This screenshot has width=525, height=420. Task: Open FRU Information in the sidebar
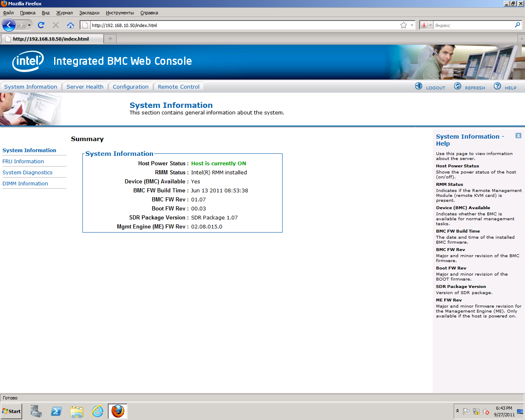[23, 162]
